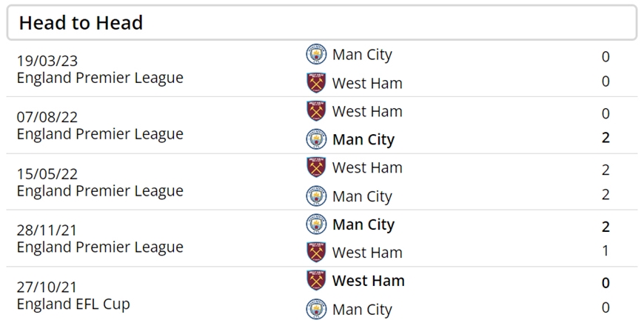Select bold West Ham name in EFL Cup match
Image resolution: width=644 pixels, height=326 pixels.
(x=369, y=281)
